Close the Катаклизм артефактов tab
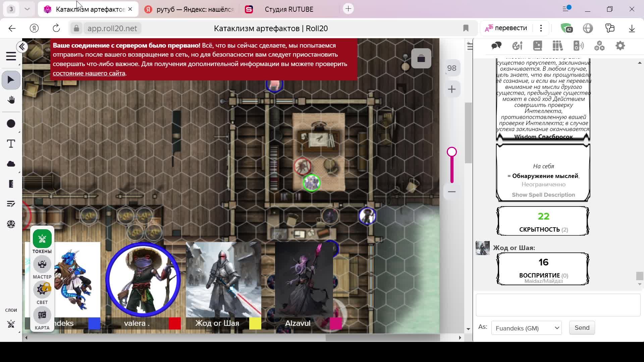 [130, 9]
